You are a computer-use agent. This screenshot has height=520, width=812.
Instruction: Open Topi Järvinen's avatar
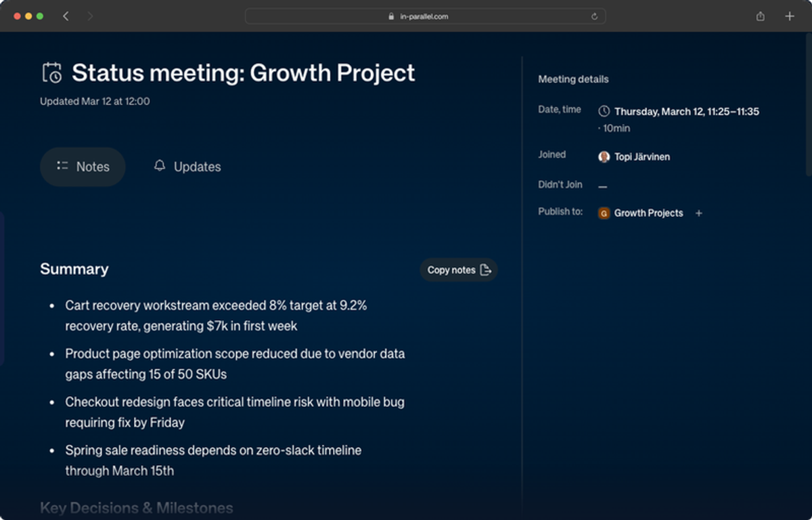[x=604, y=156]
